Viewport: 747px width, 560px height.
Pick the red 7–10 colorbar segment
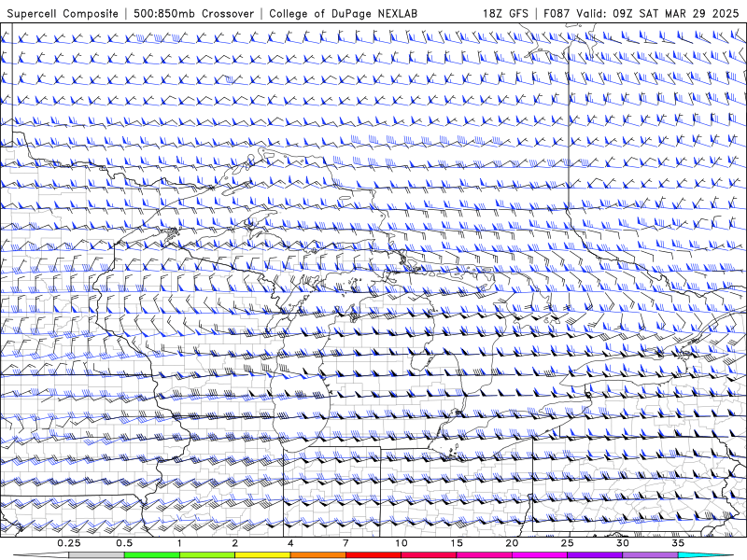pos(373,555)
